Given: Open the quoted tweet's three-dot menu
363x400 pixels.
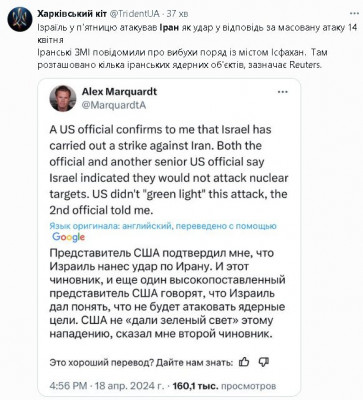Looking at the screenshot, I should click(x=283, y=92).
